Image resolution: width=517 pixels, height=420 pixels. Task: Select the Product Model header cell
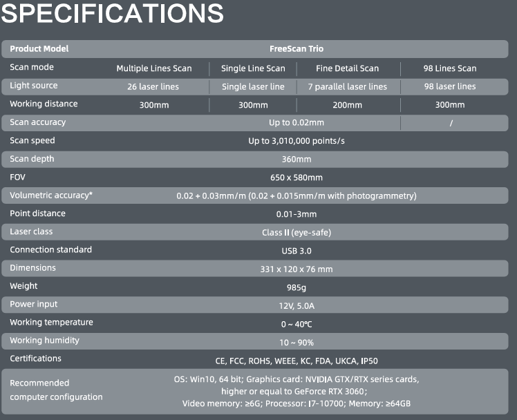[39, 49]
